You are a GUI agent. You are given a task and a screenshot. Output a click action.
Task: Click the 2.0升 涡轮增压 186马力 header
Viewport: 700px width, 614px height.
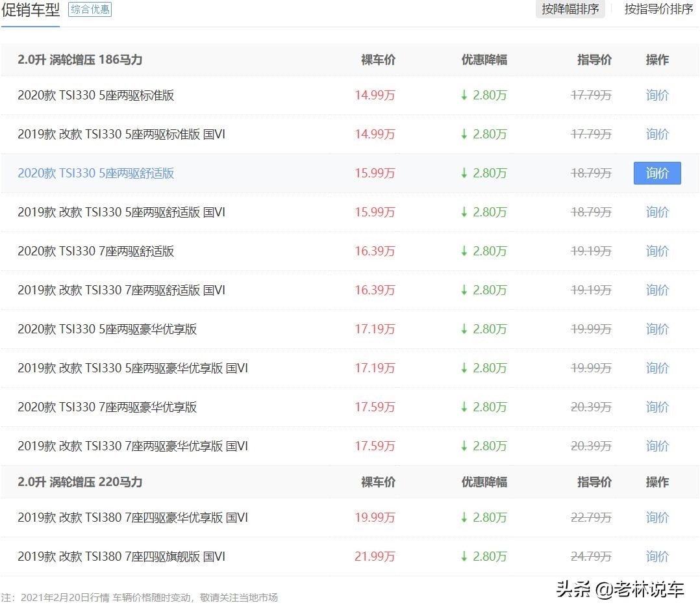tap(80, 59)
